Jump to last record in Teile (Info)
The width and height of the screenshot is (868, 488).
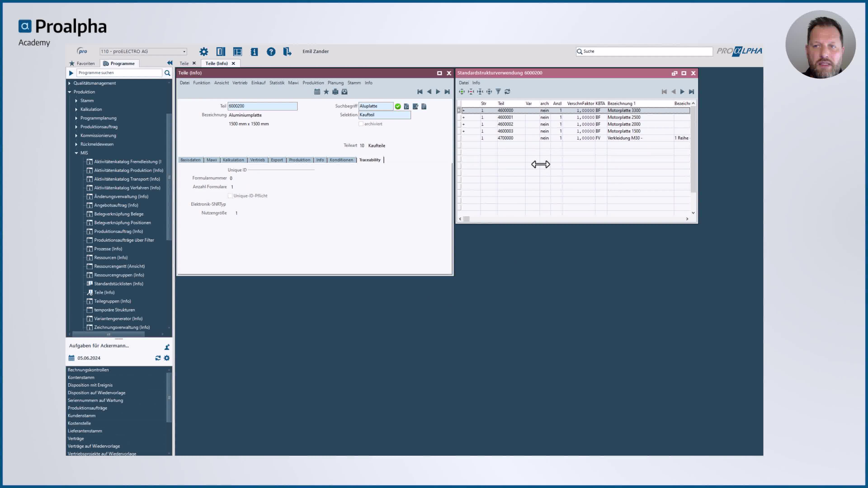coord(447,91)
